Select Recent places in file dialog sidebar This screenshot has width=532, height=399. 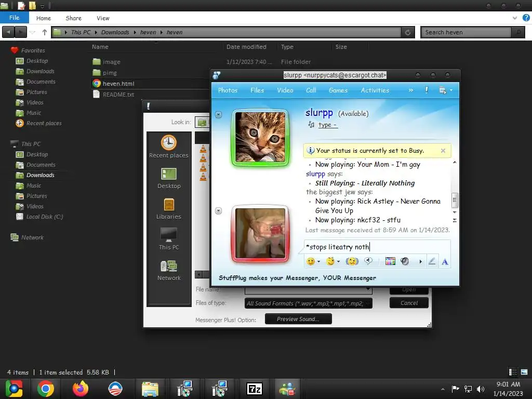[x=169, y=147]
